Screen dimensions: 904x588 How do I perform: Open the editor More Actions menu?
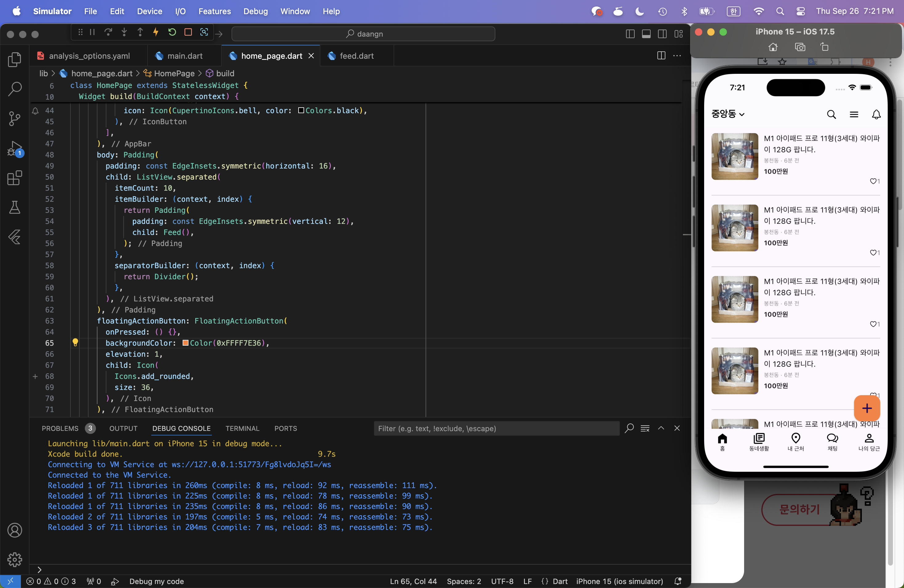tap(677, 55)
